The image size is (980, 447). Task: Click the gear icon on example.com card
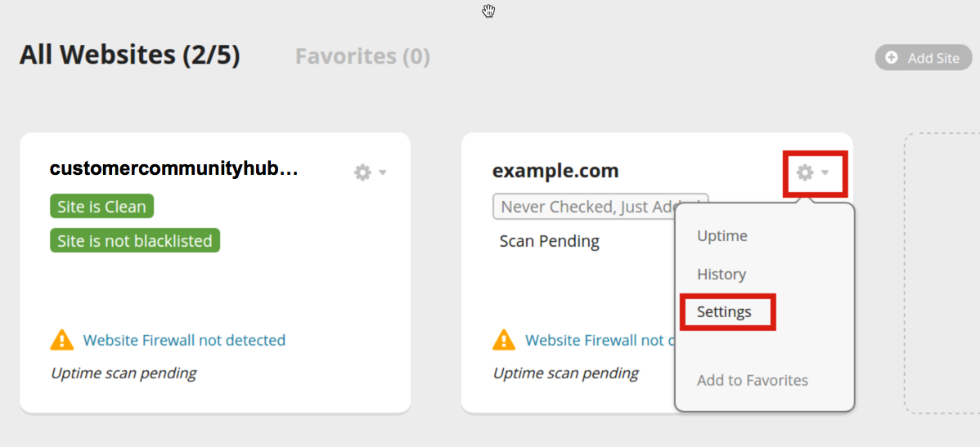tap(805, 172)
